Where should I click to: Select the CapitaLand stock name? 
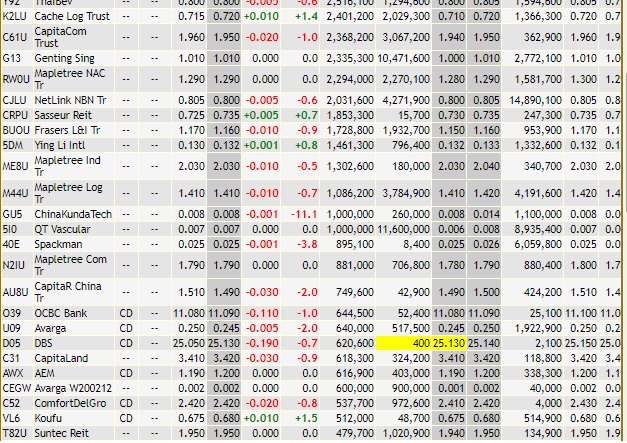coord(61,358)
